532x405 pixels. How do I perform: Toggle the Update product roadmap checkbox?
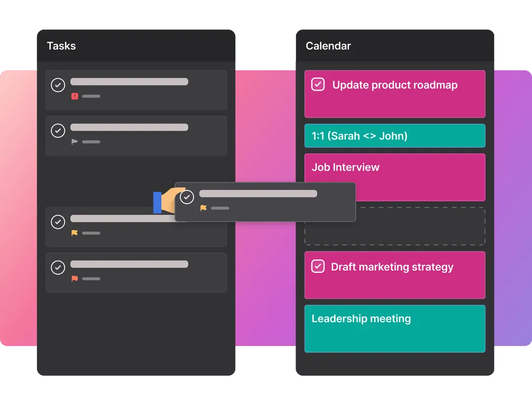click(318, 85)
